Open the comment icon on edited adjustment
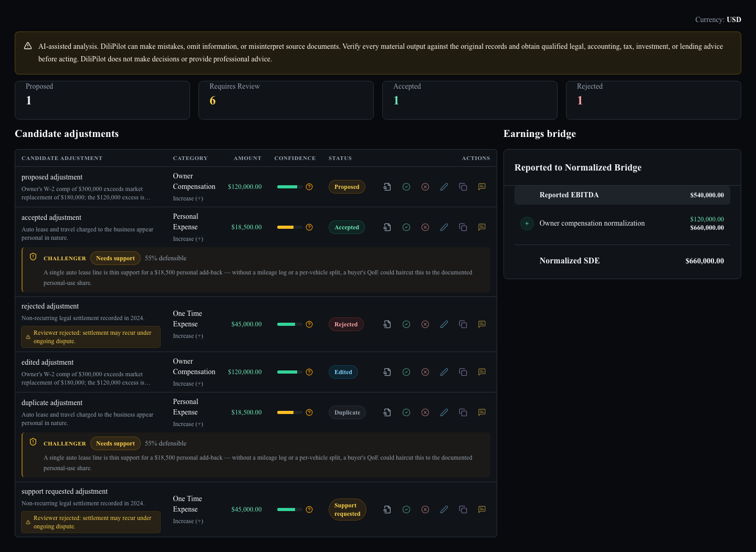 [x=482, y=372]
